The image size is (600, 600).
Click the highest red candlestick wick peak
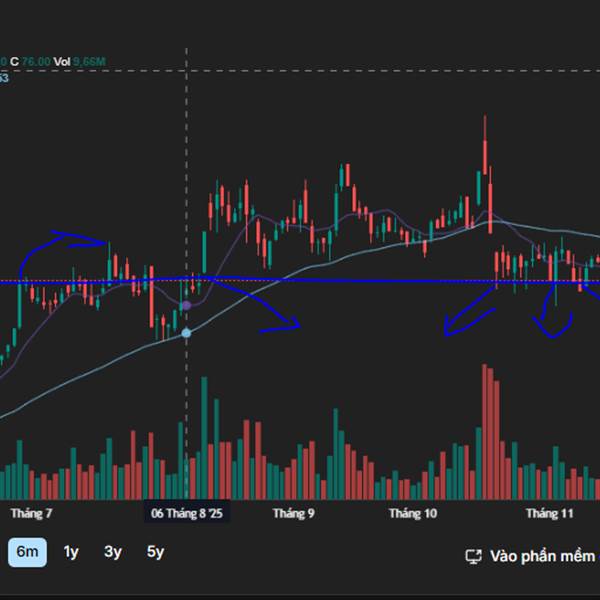[485, 120]
